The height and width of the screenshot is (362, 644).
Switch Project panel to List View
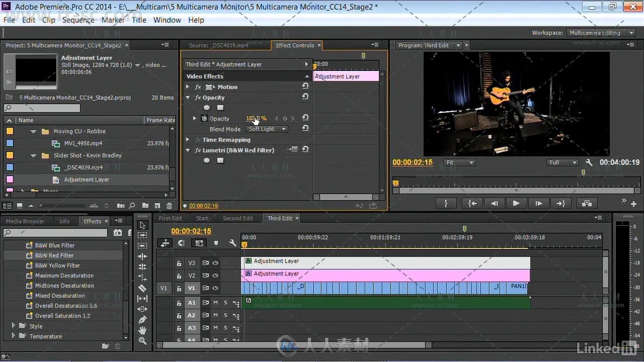click(8, 206)
